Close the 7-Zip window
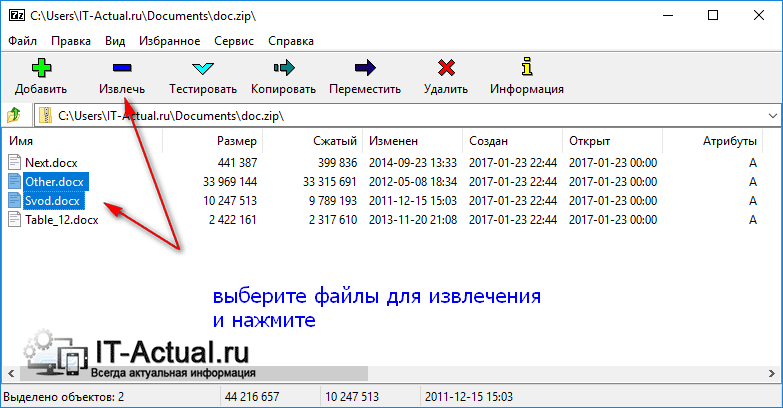 click(759, 15)
